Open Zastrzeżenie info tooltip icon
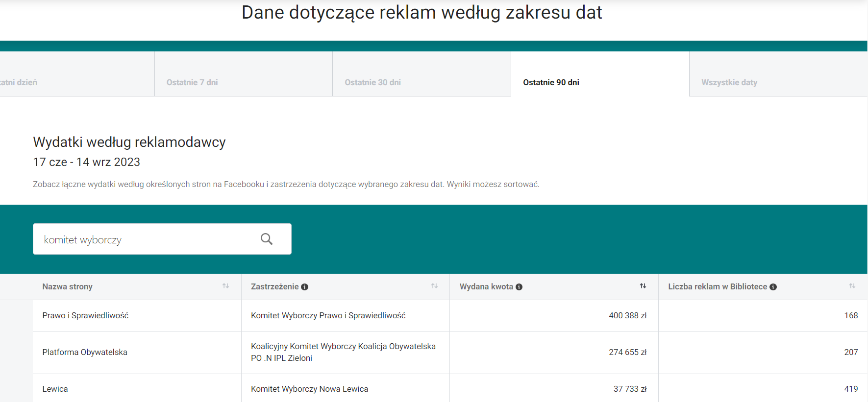This screenshot has height=402, width=868. point(304,287)
